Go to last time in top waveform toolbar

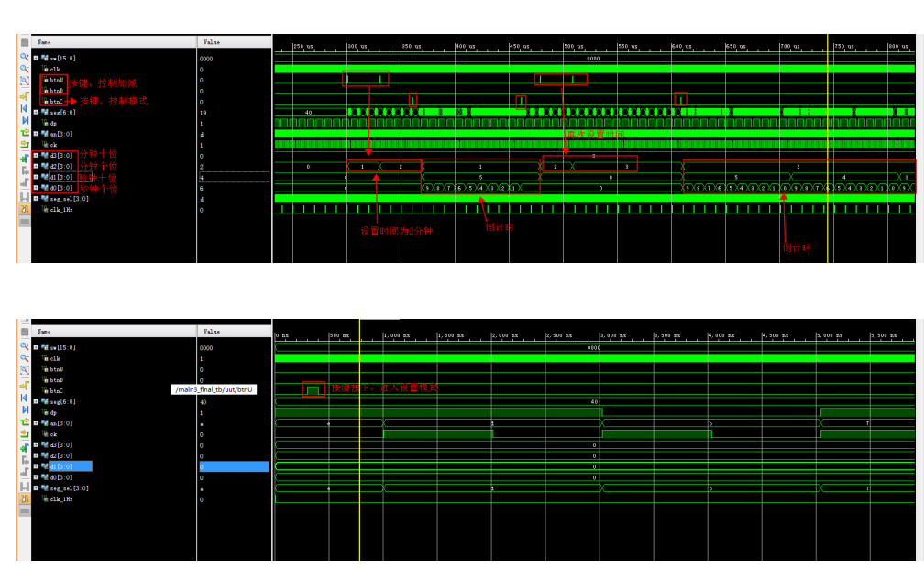click(x=25, y=120)
